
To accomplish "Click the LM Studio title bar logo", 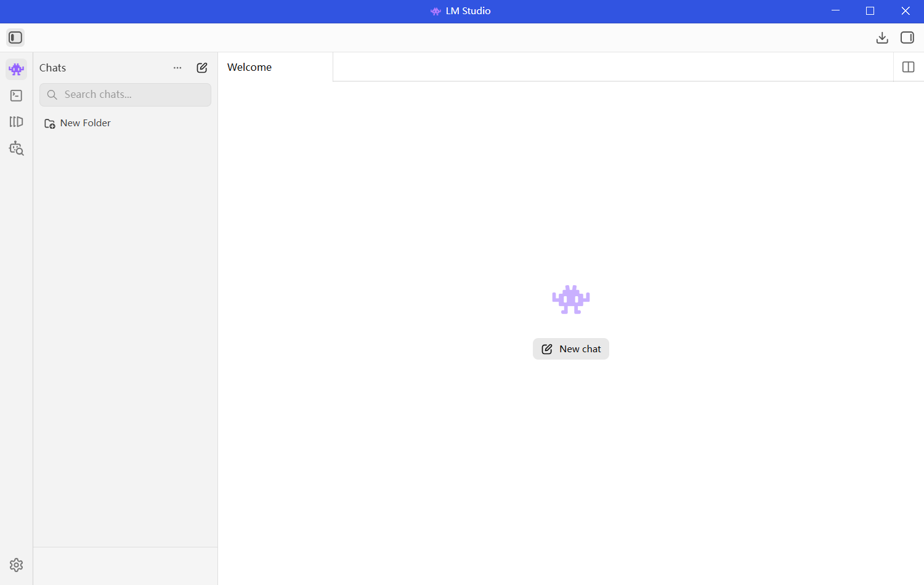I will (436, 11).
